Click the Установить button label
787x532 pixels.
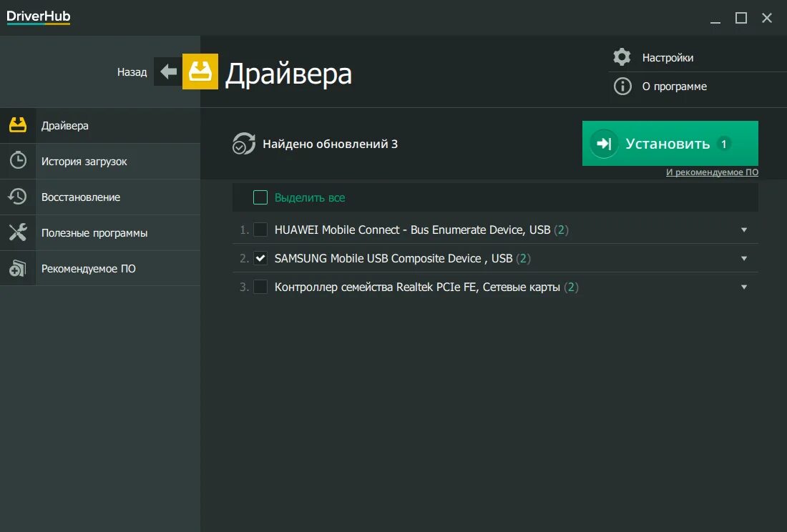668,144
